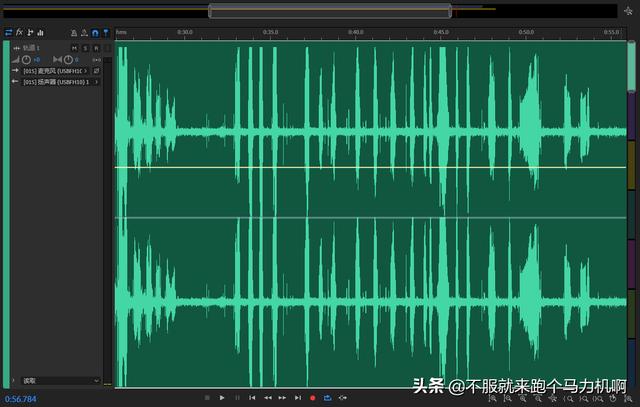Toggle the magnet snapping icon
Viewport: 640px width, 407px height.
pyautogui.click(x=95, y=32)
